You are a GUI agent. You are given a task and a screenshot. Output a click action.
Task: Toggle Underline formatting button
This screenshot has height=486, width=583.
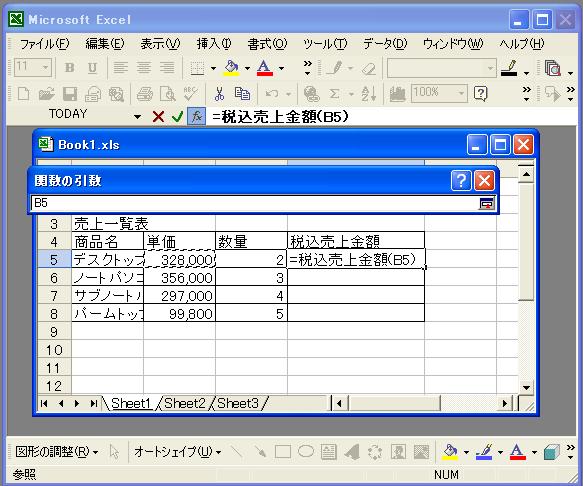tap(92, 68)
